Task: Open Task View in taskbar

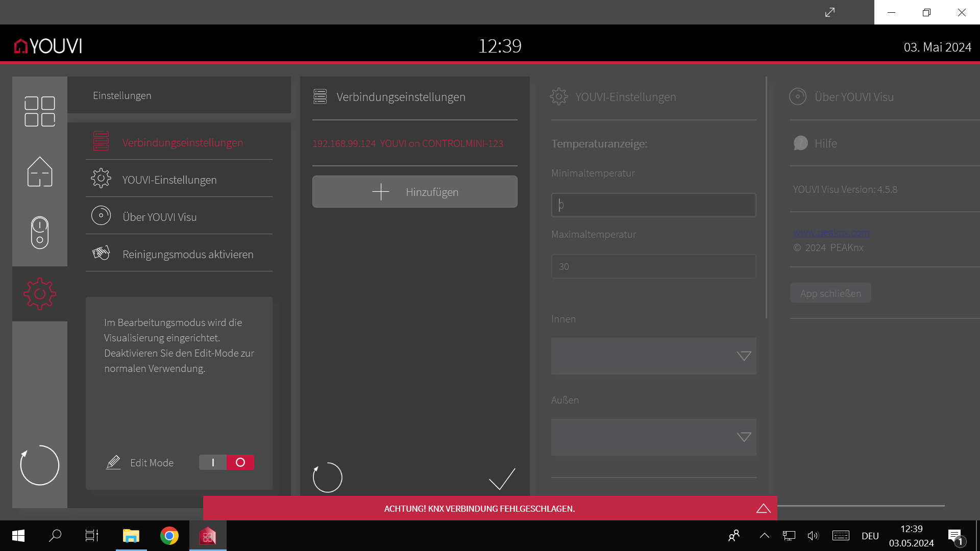Action: (92, 536)
